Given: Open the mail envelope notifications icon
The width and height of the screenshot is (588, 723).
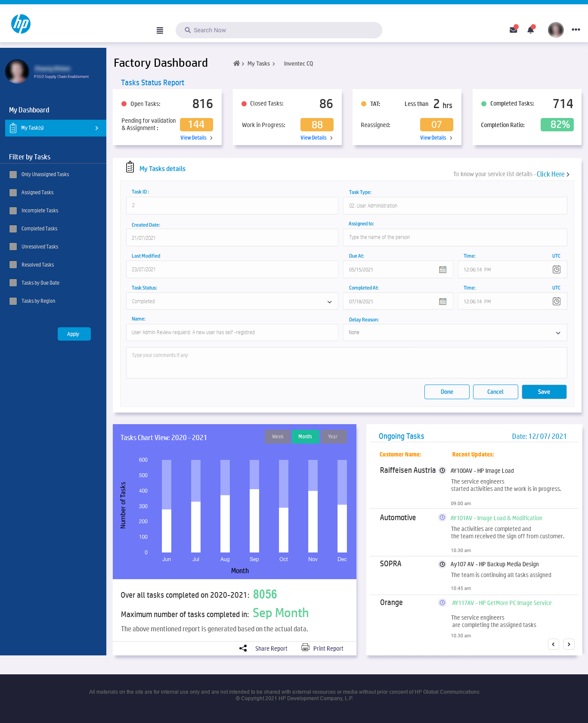Looking at the screenshot, I should (x=514, y=30).
